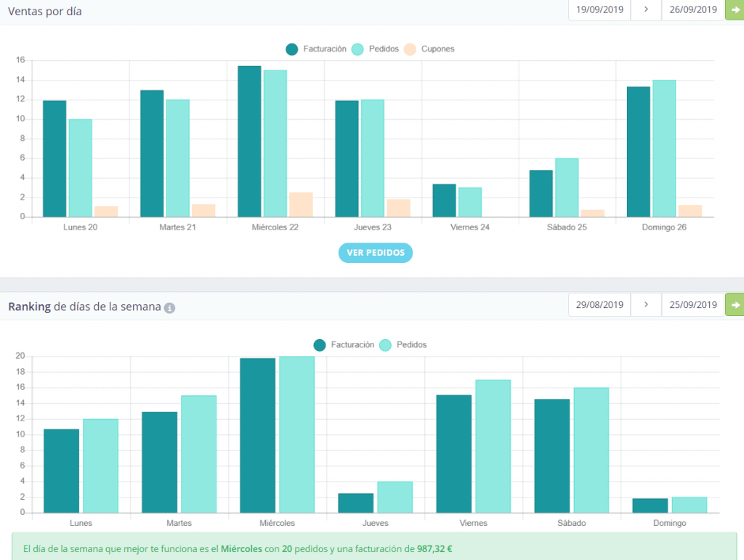Image resolution: width=744 pixels, height=560 pixels.
Task: Toggle Pedidos series in Ventas por día legend
Action: pyautogui.click(x=376, y=49)
